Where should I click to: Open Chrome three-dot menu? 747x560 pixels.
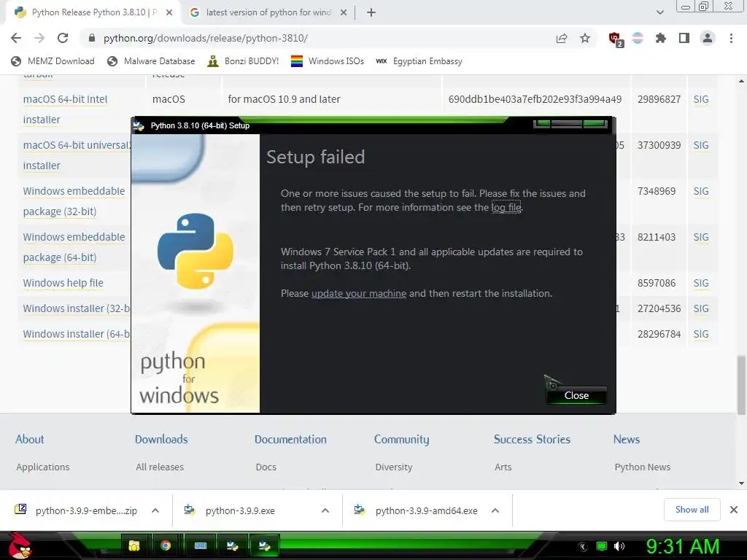point(731,38)
